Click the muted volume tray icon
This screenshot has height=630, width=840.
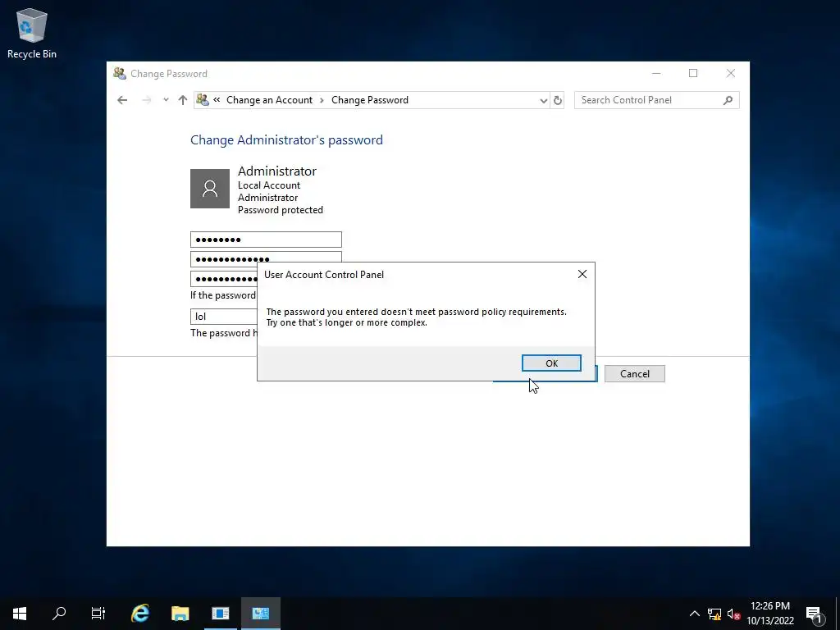tap(734, 614)
